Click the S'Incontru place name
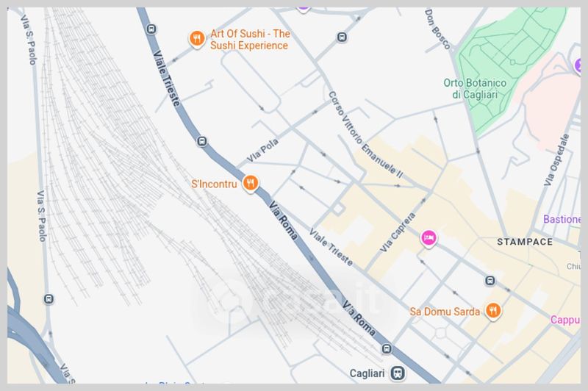 tap(214, 184)
